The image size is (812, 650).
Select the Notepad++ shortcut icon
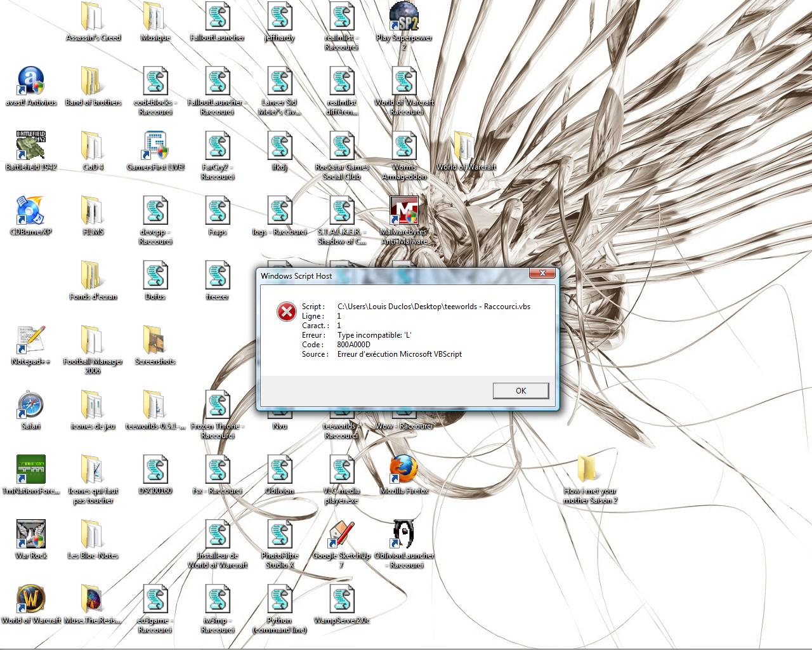[30, 341]
